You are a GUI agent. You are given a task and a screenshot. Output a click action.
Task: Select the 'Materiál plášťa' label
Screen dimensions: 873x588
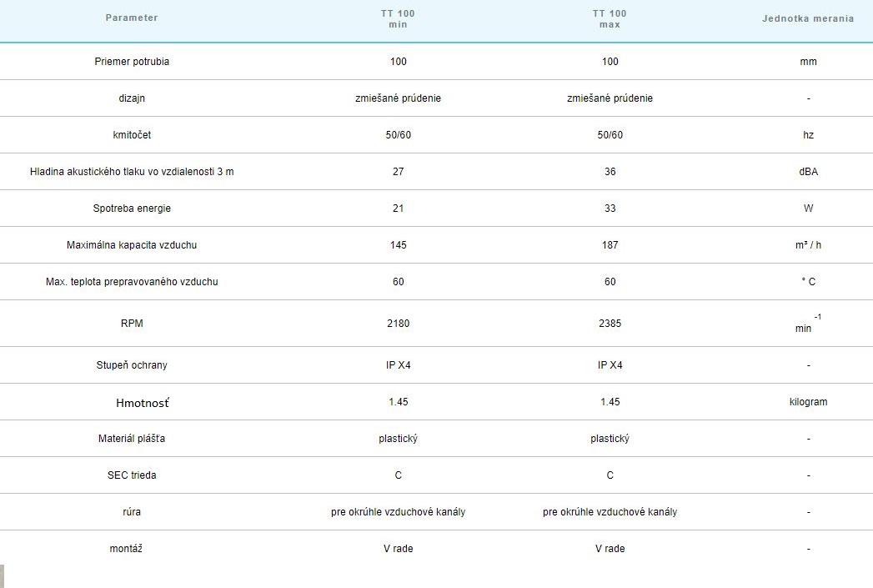(x=132, y=439)
